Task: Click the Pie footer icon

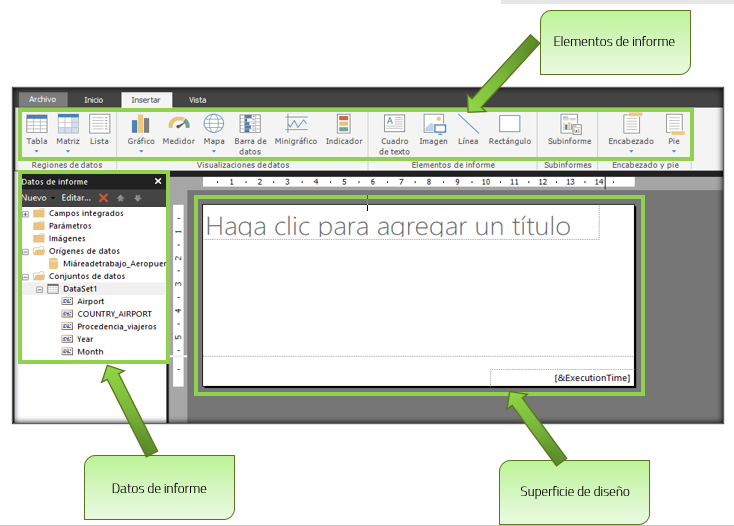Action: pyautogui.click(x=675, y=124)
